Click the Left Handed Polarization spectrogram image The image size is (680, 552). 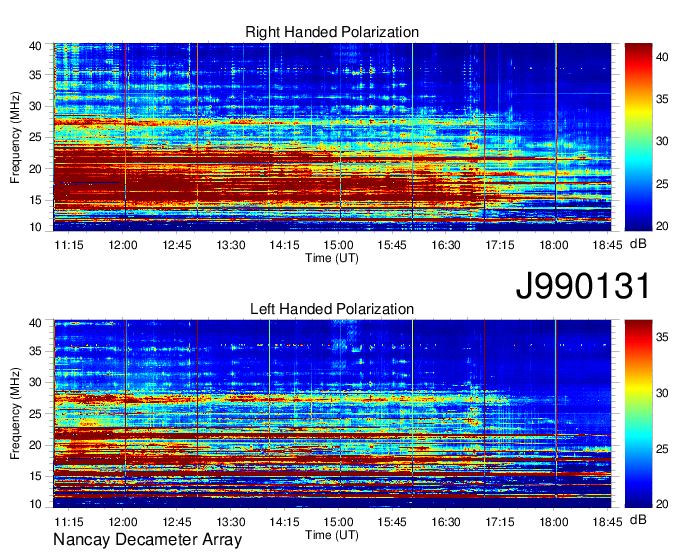click(x=332, y=414)
